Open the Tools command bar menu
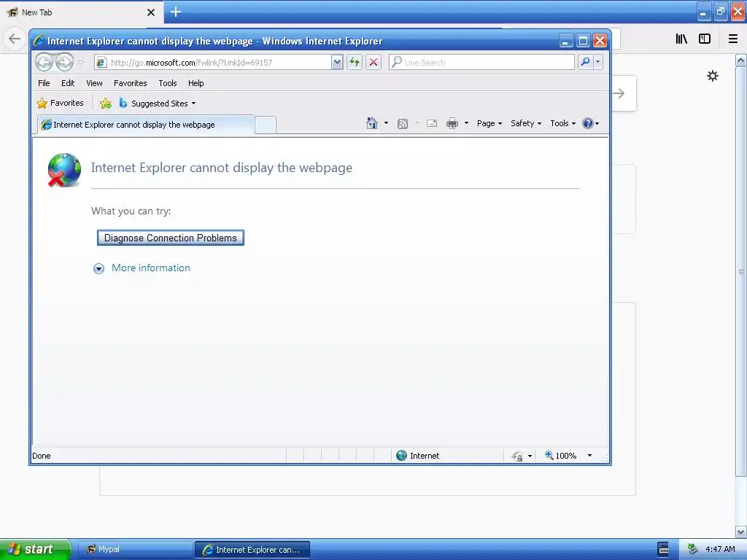Viewport: 747px width, 560px height. [562, 123]
